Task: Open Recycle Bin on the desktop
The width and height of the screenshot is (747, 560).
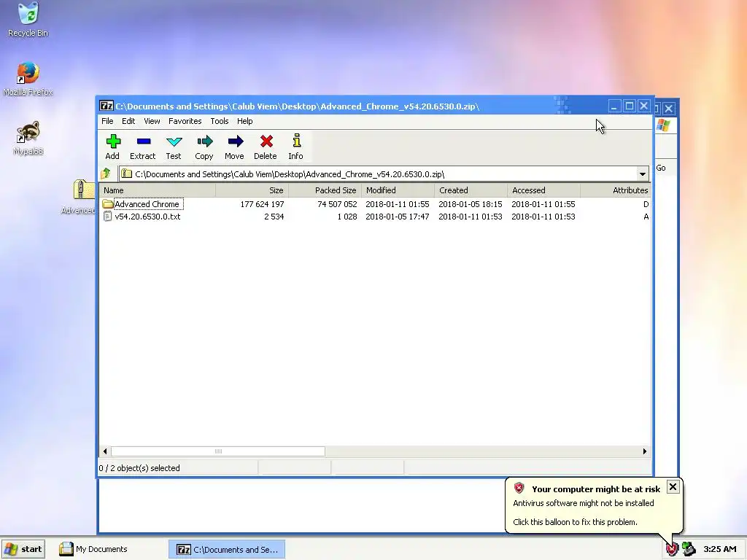Action: coord(28,20)
